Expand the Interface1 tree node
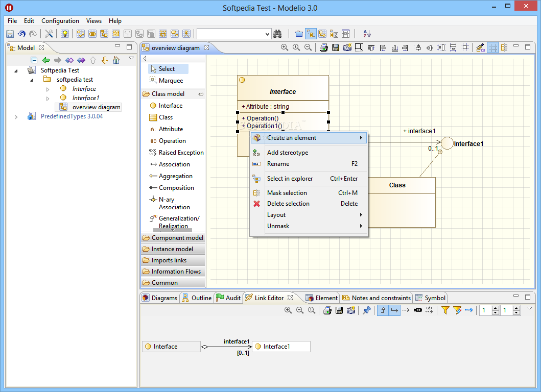The image size is (541, 392). pyautogui.click(x=48, y=99)
